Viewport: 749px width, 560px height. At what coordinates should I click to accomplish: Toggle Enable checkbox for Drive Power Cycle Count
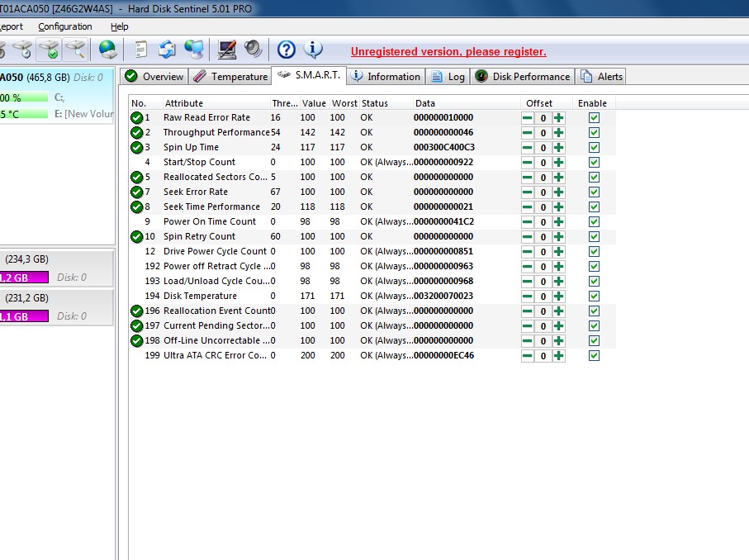click(594, 251)
